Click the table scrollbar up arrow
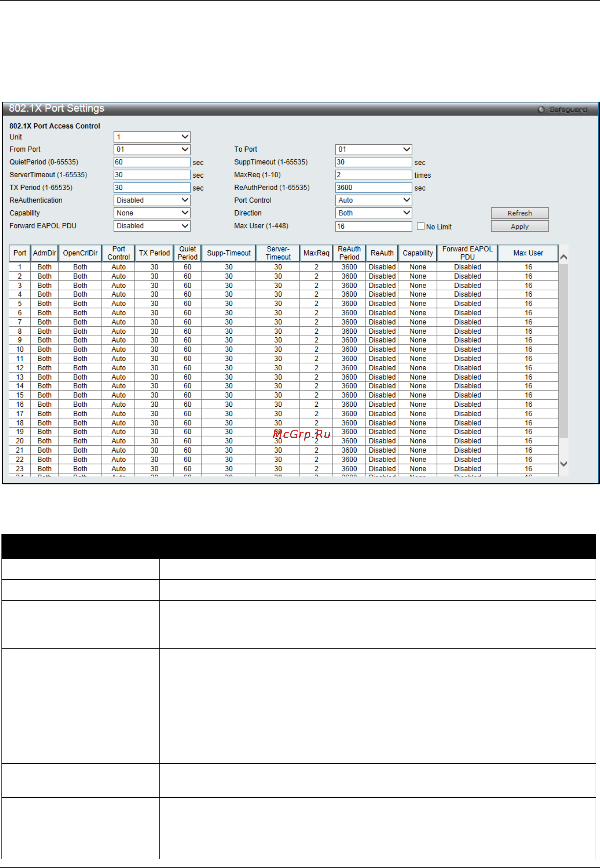This screenshot has height=868, width=600. click(563, 257)
